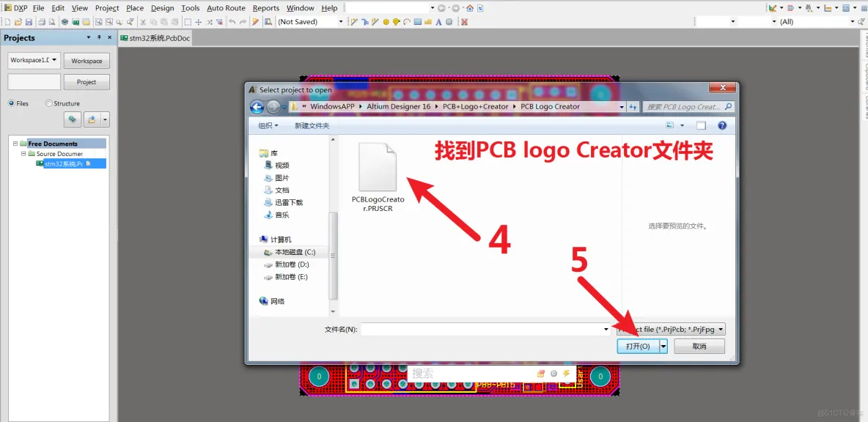Select the Structure radio button
The height and width of the screenshot is (422, 868).
click(x=48, y=103)
